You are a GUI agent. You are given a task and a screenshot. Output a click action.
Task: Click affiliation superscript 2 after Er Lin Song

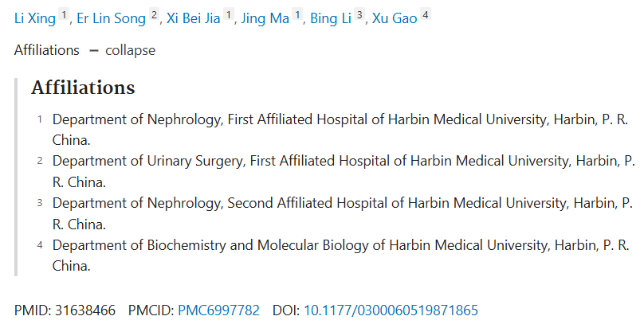tap(154, 15)
